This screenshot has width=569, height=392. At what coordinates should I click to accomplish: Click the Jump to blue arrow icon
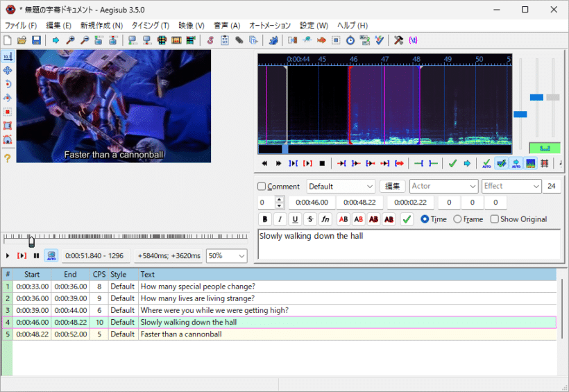56,40
